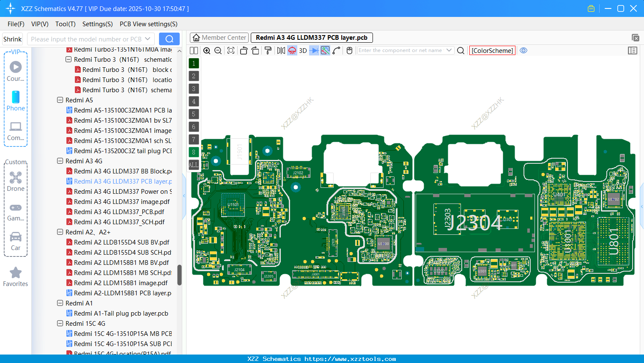Select the Zoom In tool

pyautogui.click(x=207, y=50)
